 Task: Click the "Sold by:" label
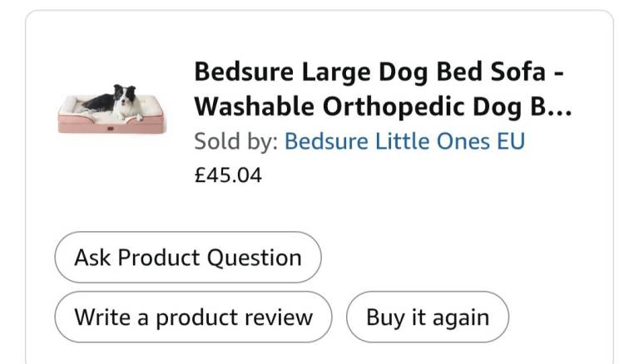pos(235,140)
